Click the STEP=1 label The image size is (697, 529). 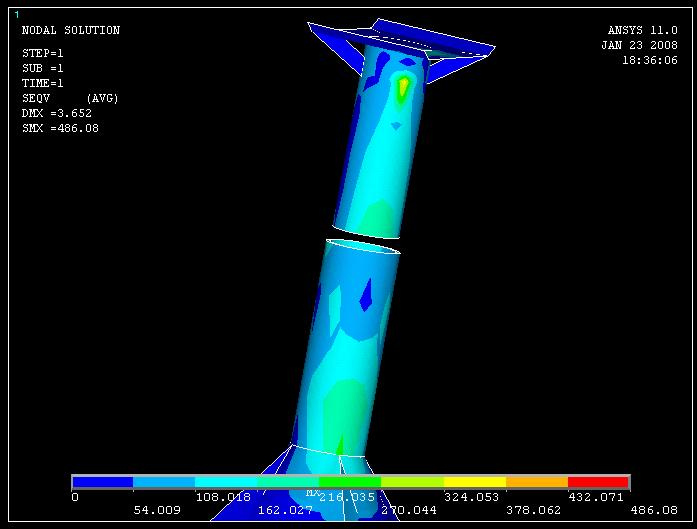click(43, 53)
